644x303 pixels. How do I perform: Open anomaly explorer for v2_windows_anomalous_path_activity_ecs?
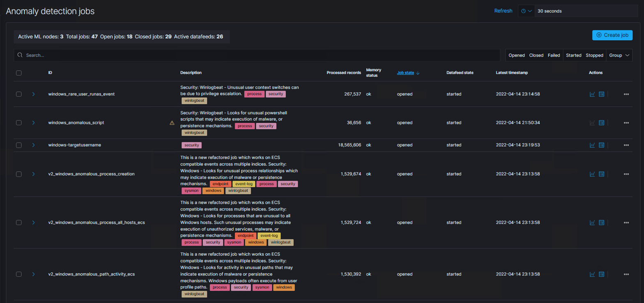[x=601, y=274]
